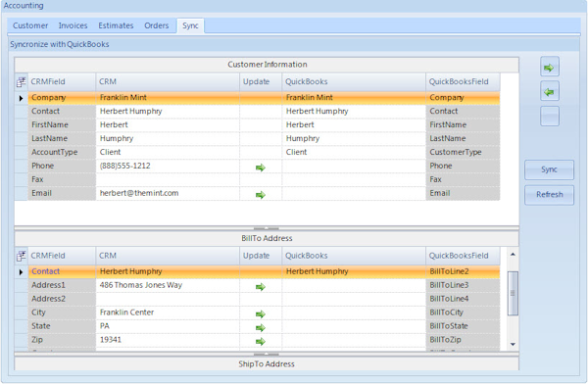Image resolution: width=588 pixels, height=384 pixels.
Task: Click the Zip row update arrow
Action: (261, 341)
